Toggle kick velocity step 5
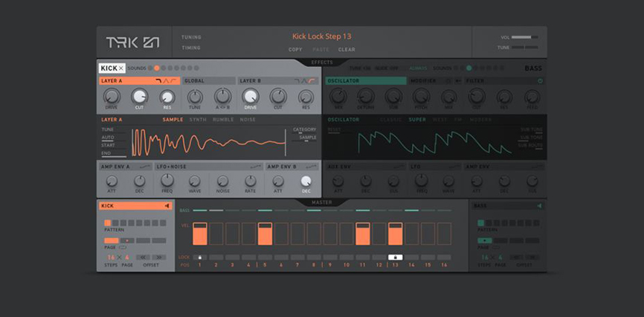The width and height of the screenshot is (644, 317). click(x=265, y=234)
